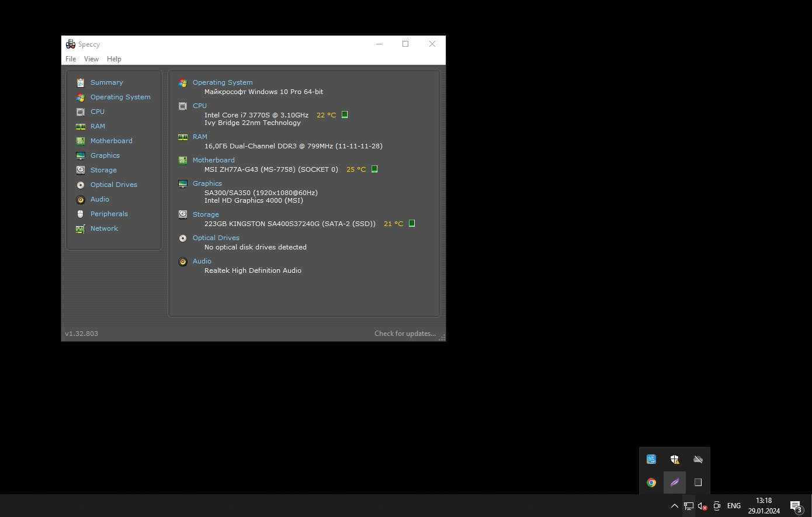
Task: Open Optical Drives heading link in summary
Action: (x=216, y=238)
